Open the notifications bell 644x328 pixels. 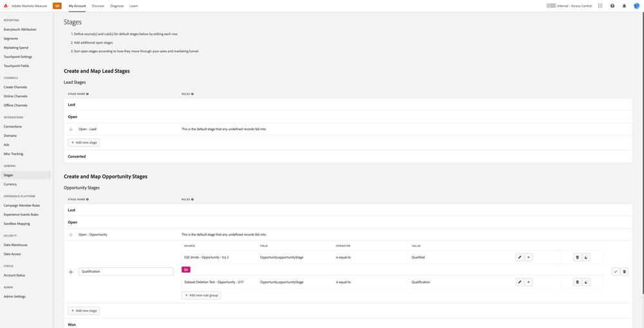click(624, 6)
